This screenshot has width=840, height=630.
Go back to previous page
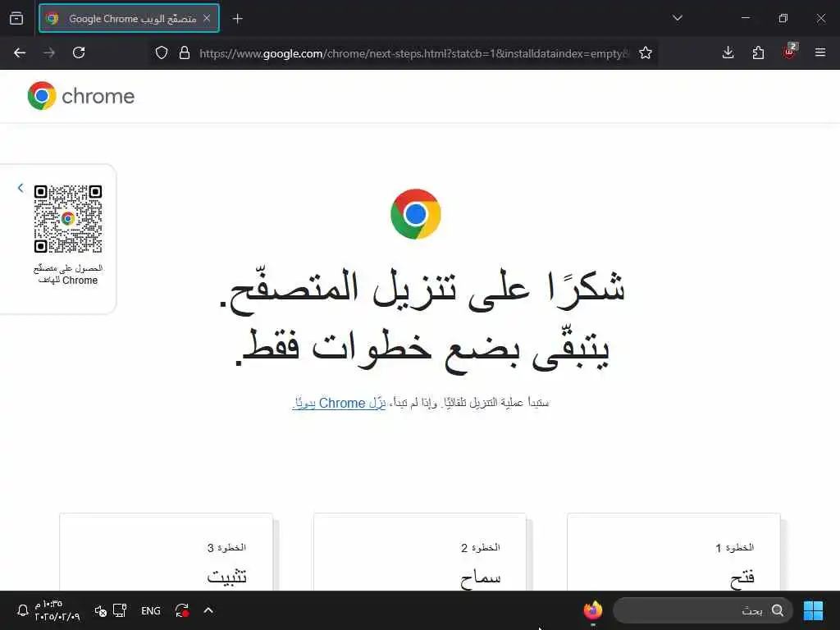click(20, 52)
